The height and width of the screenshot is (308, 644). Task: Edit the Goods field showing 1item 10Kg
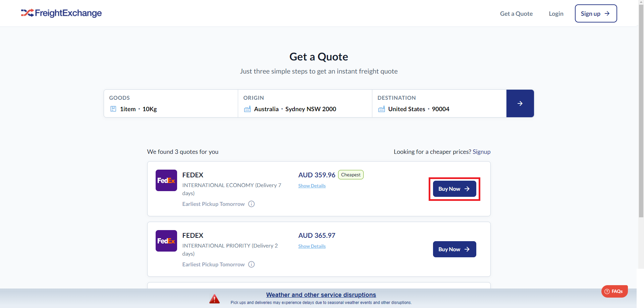tap(171, 103)
